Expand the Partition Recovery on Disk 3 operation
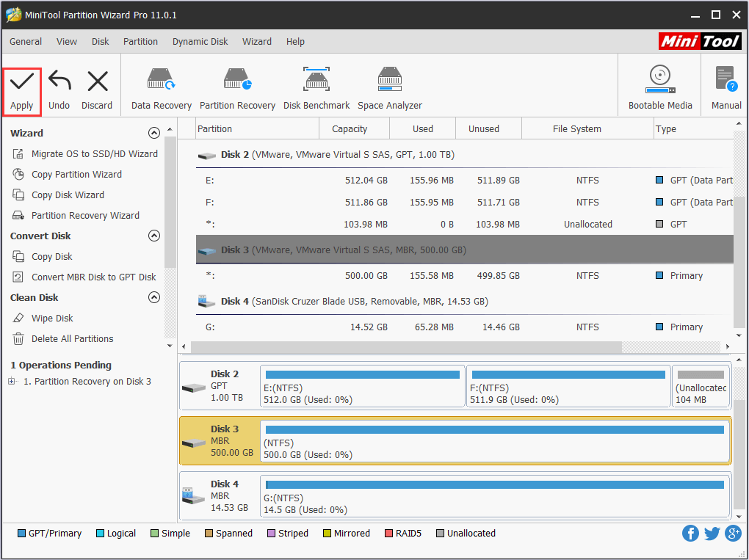Screen dimensions: 749x560 pyautogui.click(x=12, y=381)
